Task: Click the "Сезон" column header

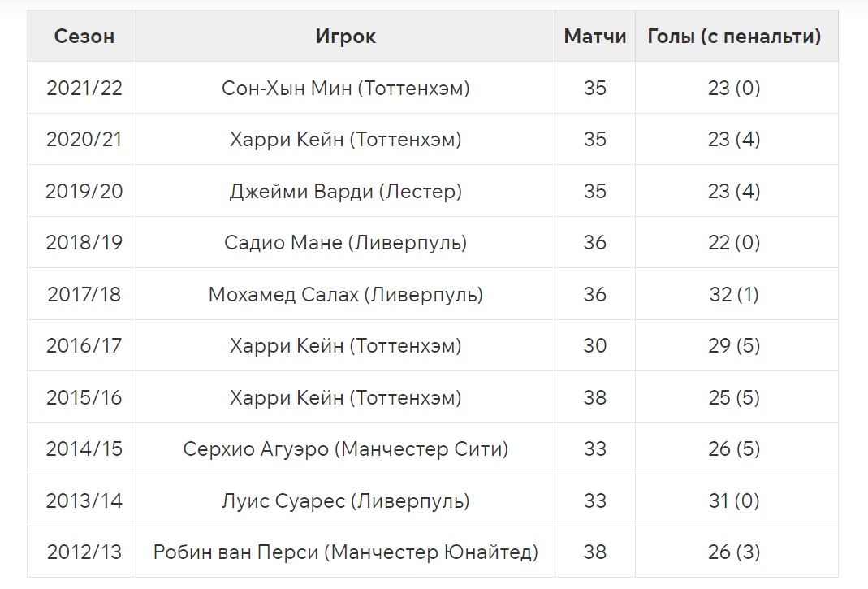Action: 84,37
